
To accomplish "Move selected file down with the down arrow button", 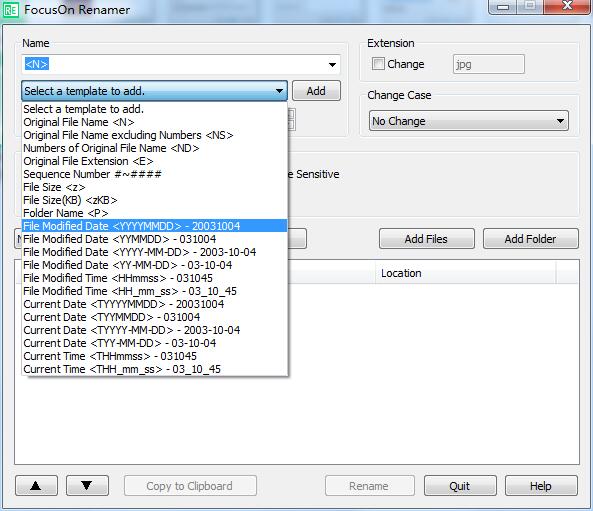I will pos(87,486).
